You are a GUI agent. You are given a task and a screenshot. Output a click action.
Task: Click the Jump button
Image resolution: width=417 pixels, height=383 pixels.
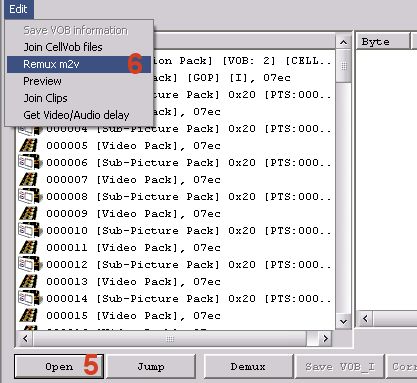pyautogui.click(x=151, y=366)
